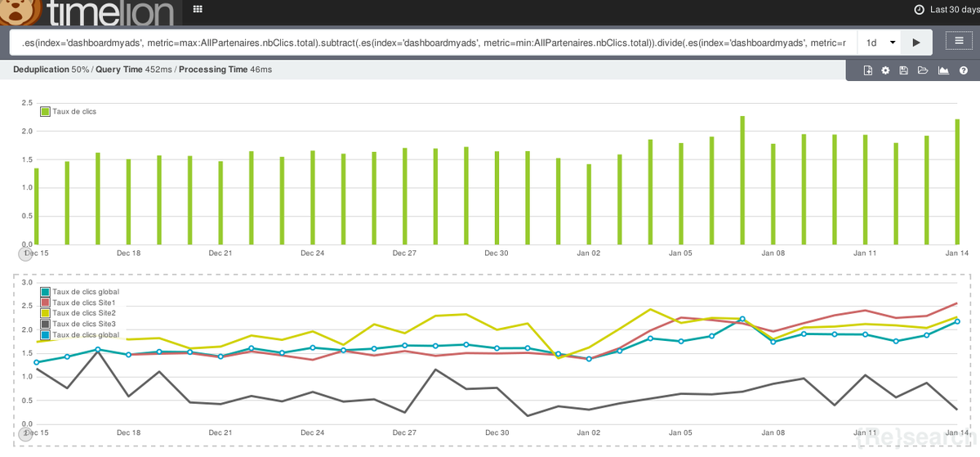Select the bar chart's round handle at Dec 15
This screenshot has height=457, width=980.
pyautogui.click(x=24, y=253)
